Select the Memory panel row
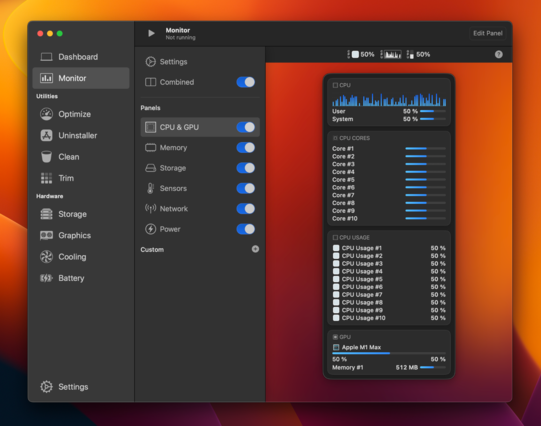This screenshot has height=426, width=541. 200,148
